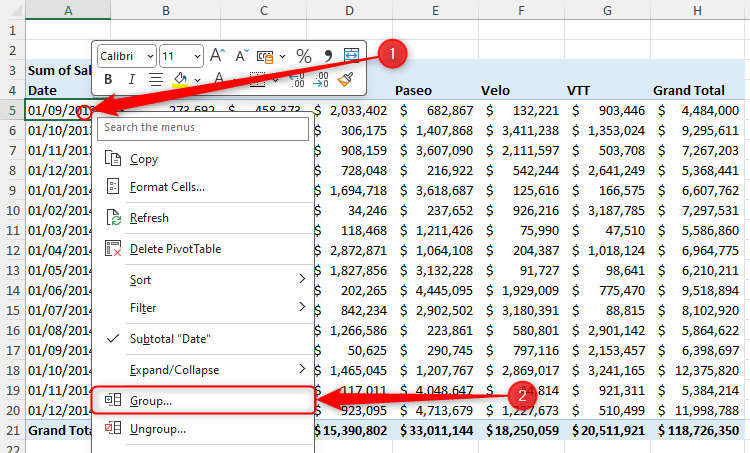Select column D header

pyautogui.click(x=350, y=10)
